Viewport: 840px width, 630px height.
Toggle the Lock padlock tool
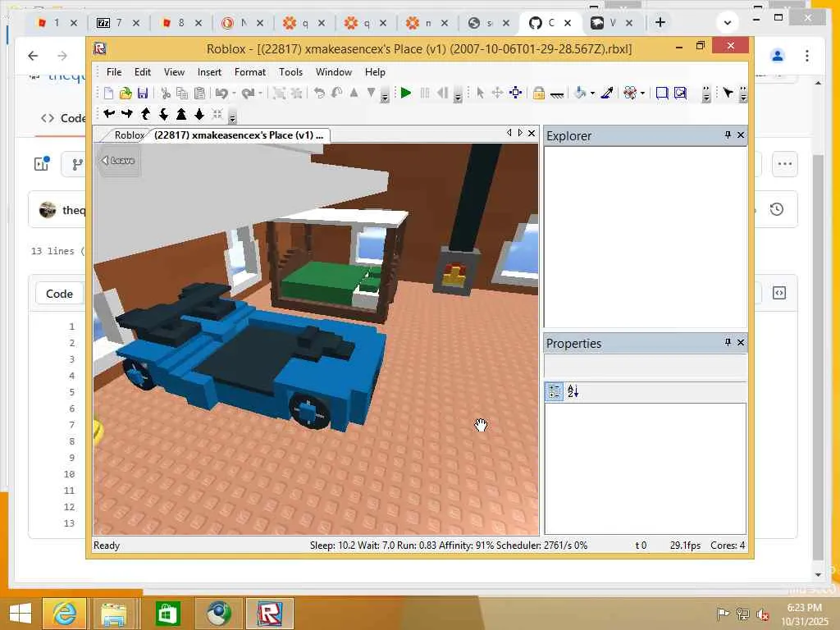click(x=539, y=94)
